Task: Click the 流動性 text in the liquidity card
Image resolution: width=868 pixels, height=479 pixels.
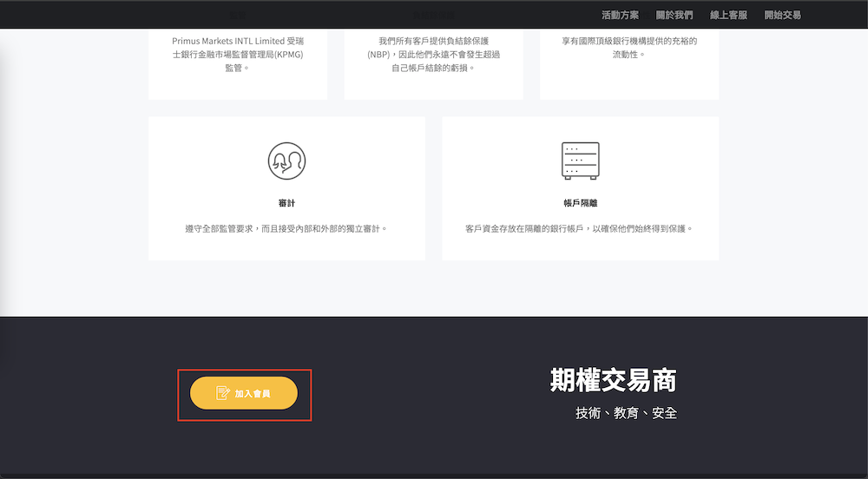Action: [x=628, y=54]
